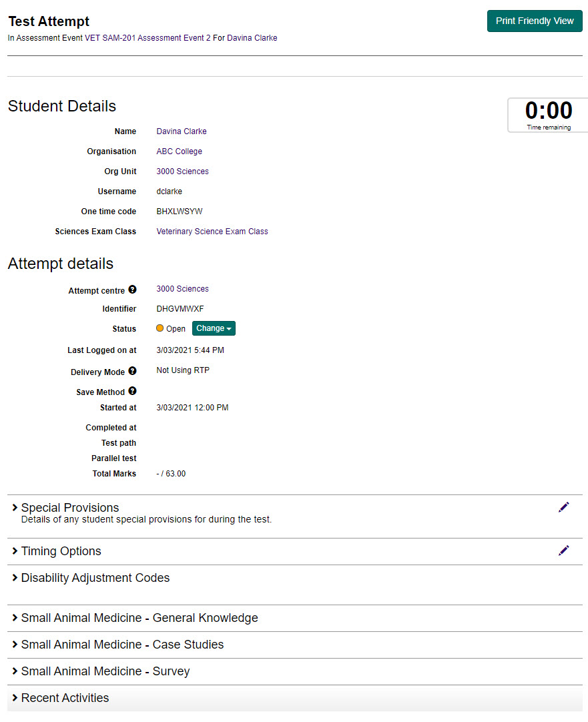Expand Small Animal Medicine - General Knowledge
Viewport: 588px width, 722px height.
[x=139, y=618]
